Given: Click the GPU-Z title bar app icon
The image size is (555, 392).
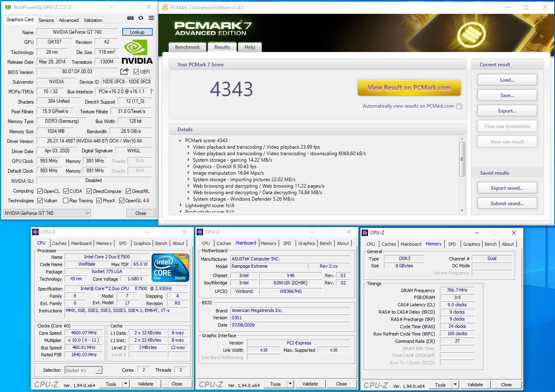Looking at the screenshot, I should point(8,7).
